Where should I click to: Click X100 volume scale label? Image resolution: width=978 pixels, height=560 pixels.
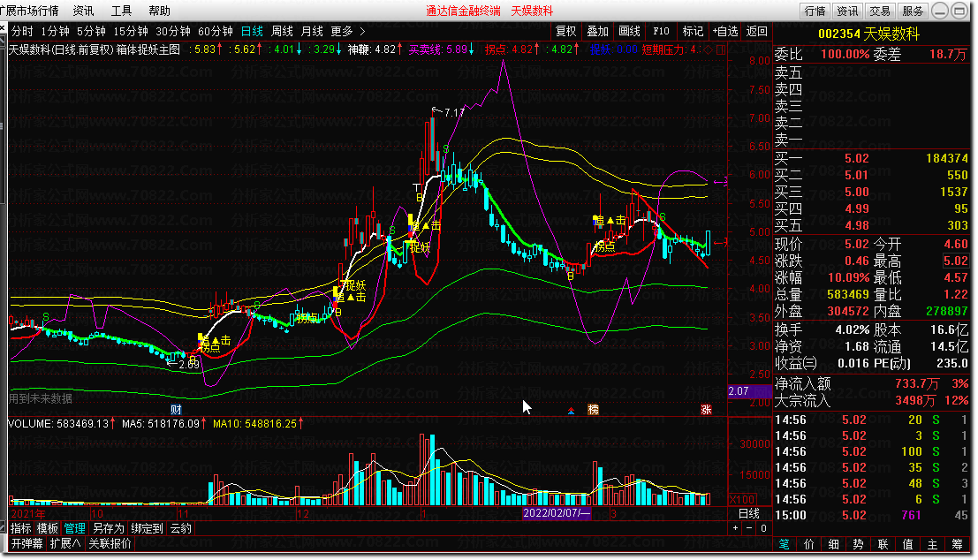click(x=742, y=500)
